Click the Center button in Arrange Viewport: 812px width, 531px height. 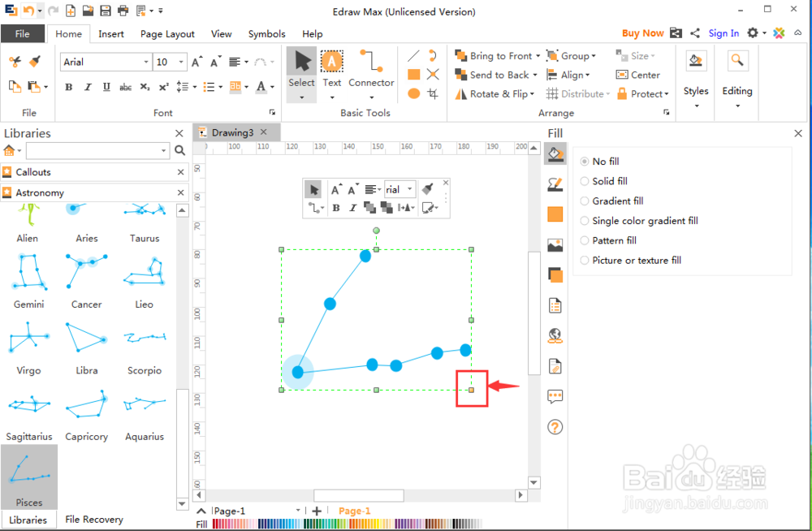click(x=638, y=76)
